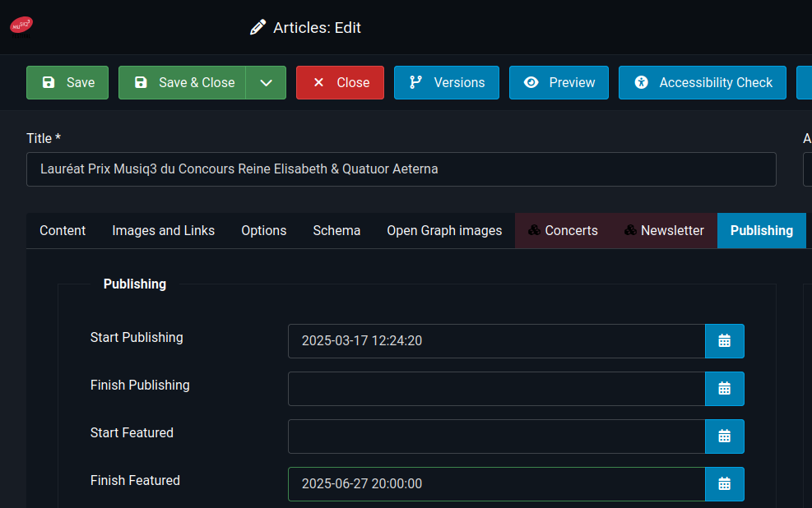The height and width of the screenshot is (508, 812).
Task: Open the Finish Publishing calendar picker
Action: click(x=725, y=389)
